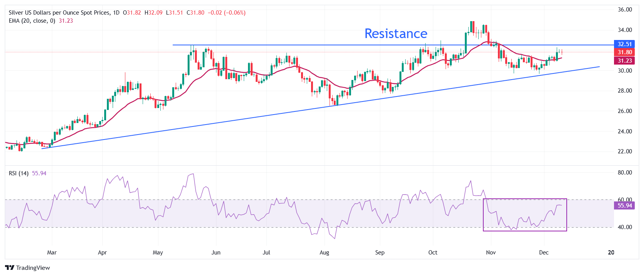Screen dimensions: 644x276
Task: Click the RSI (14) indicator label
Action: [x=18, y=173]
